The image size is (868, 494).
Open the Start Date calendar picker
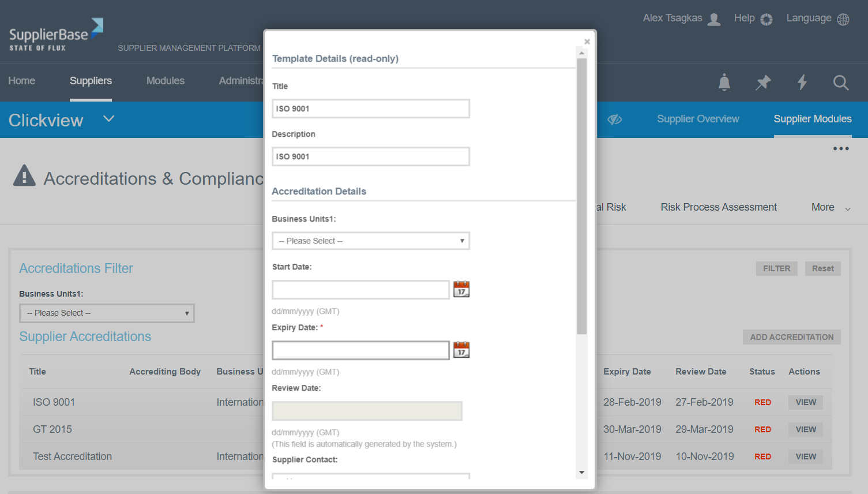(461, 289)
